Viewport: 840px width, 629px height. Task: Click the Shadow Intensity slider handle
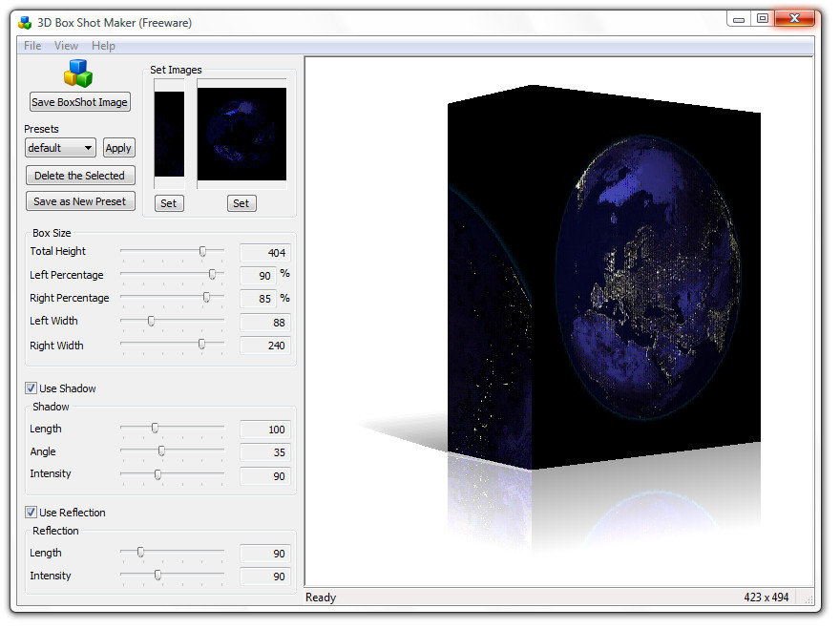(x=157, y=474)
